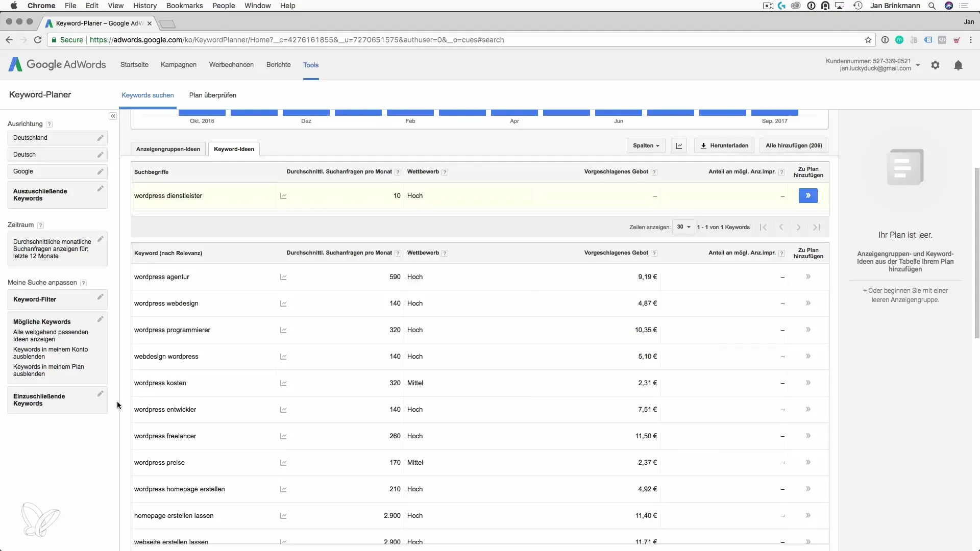Screen dimensions: 980x551
Task: Show trend chart for wordpress agentur
Action: [x=283, y=277]
